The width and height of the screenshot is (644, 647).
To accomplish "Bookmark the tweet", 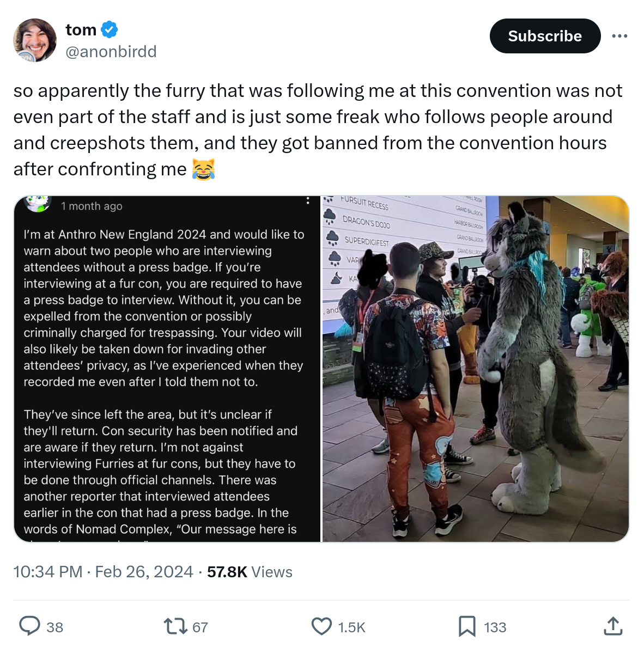I will [x=467, y=626].
